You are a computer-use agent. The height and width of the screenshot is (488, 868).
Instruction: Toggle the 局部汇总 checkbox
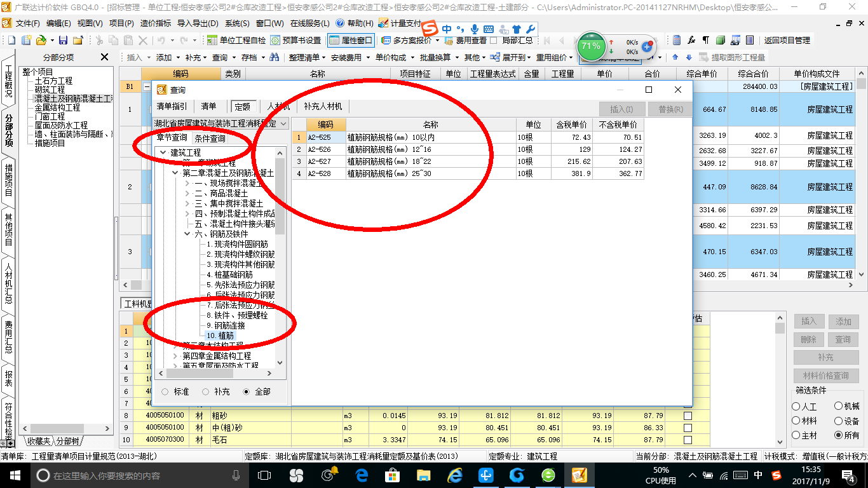click(x=494, y=40)
